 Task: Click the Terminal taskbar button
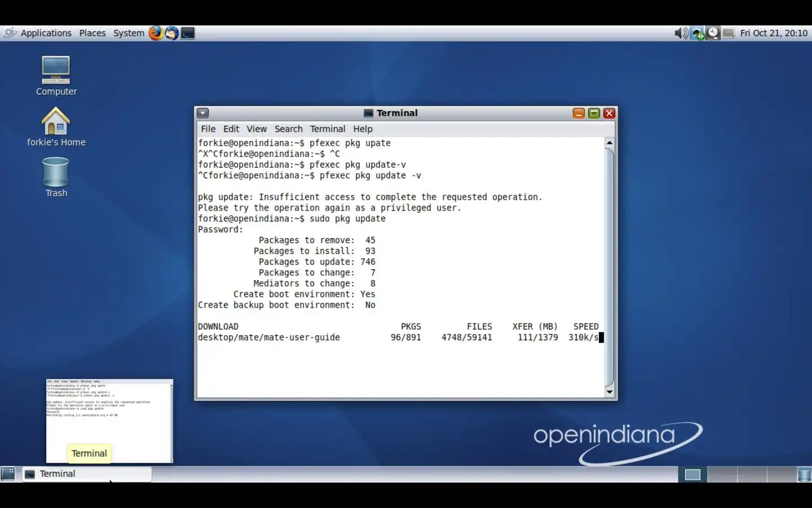click(x=87, y=474)
